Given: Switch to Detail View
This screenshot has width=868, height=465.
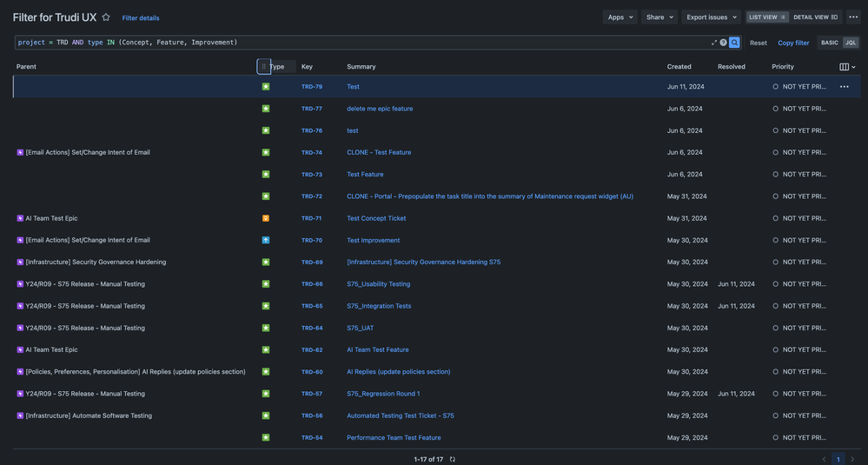Looking at the screenshot, I should (x=815, y=17).
